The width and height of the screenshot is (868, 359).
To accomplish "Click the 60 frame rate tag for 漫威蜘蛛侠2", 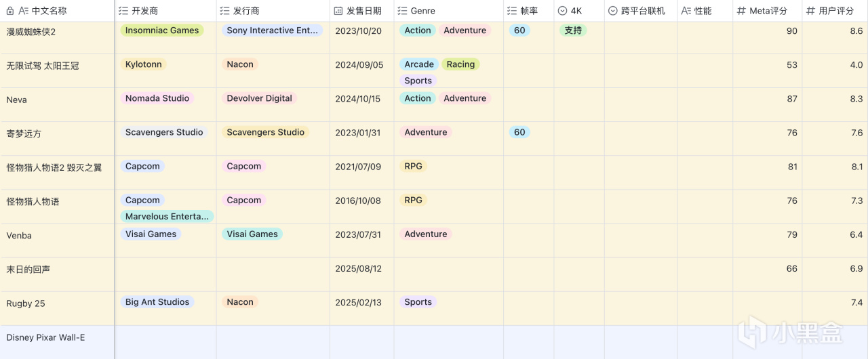I will 519,30.
